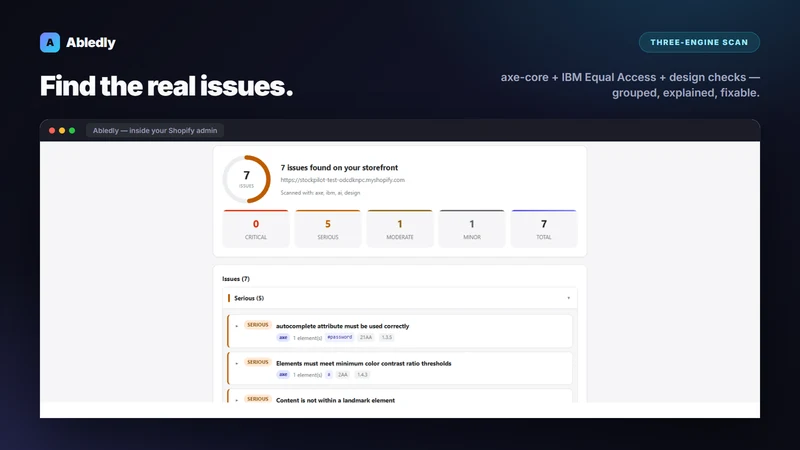800x450 pixels.
Task: Click 'Content is not within a landmark element'
Action: (335, 400)
